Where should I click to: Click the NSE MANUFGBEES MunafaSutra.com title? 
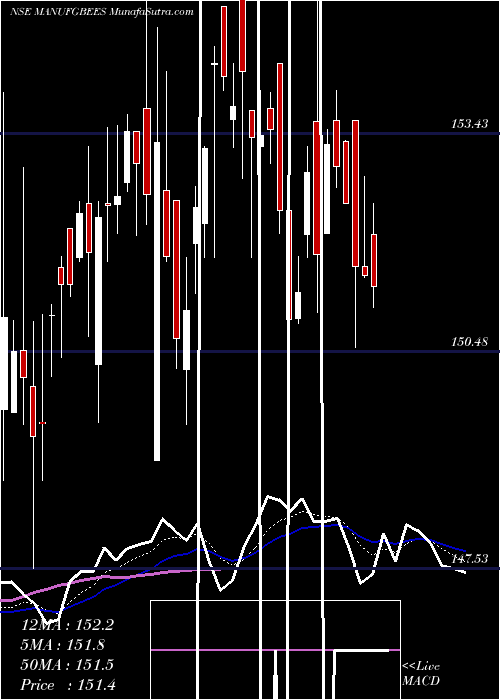[102, 12]
